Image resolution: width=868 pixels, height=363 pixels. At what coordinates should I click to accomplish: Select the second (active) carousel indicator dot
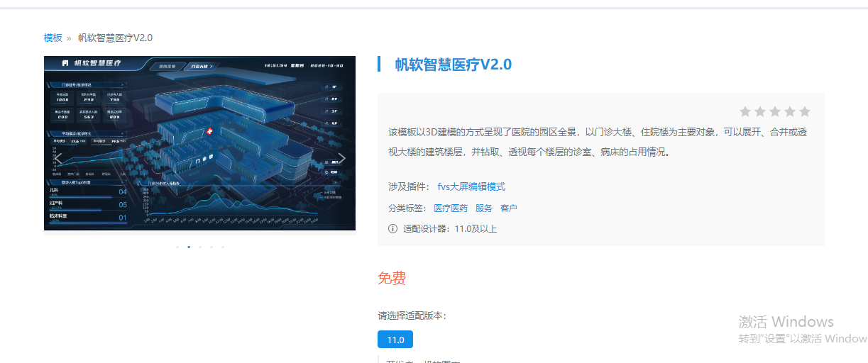[x=189, y=247]
